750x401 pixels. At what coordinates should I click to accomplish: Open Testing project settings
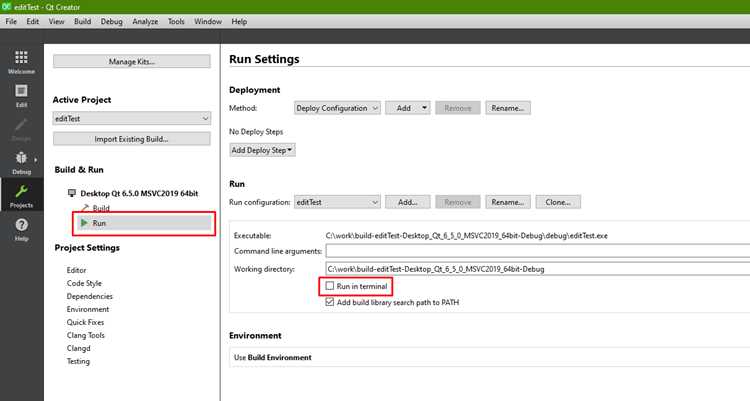coord(78,361)
